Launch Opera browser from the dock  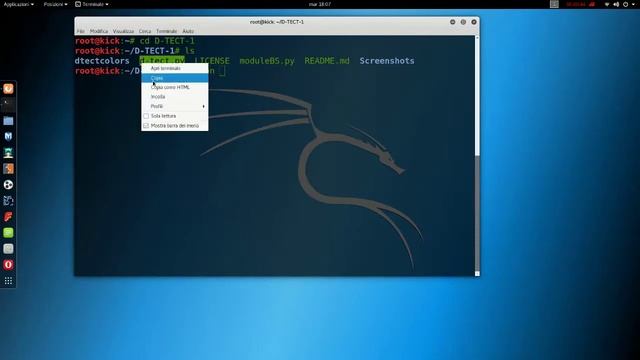tap(8, 264)
